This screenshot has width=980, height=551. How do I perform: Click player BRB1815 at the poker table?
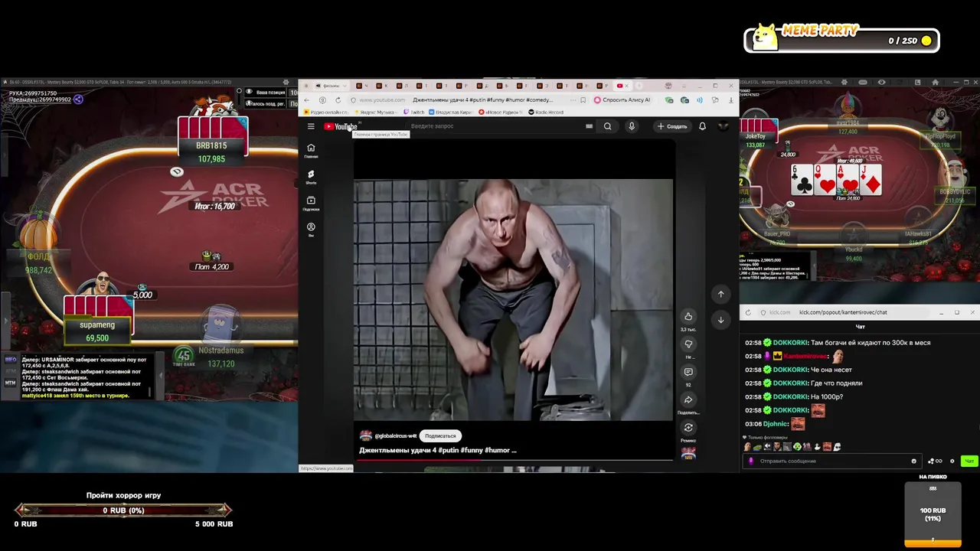tap(211, 152)
